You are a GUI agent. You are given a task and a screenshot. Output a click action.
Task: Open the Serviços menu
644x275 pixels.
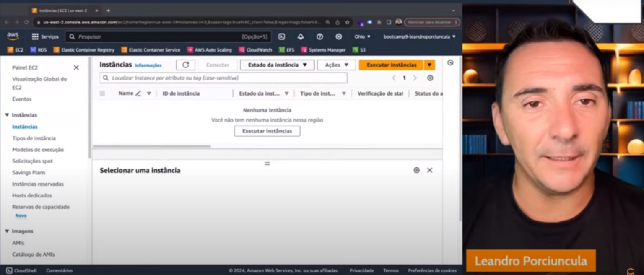coord(46,37)
